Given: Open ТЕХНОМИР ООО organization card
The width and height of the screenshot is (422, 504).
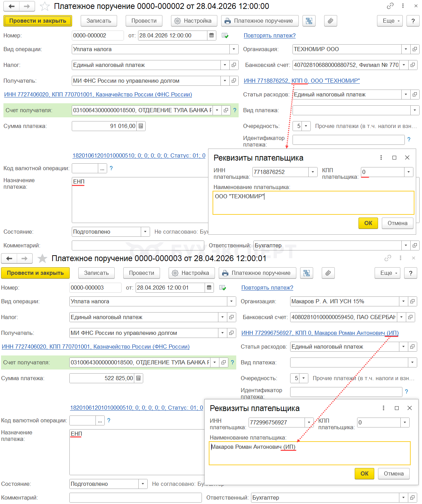Looking at the screenshot, I should [x=415, y=49].
